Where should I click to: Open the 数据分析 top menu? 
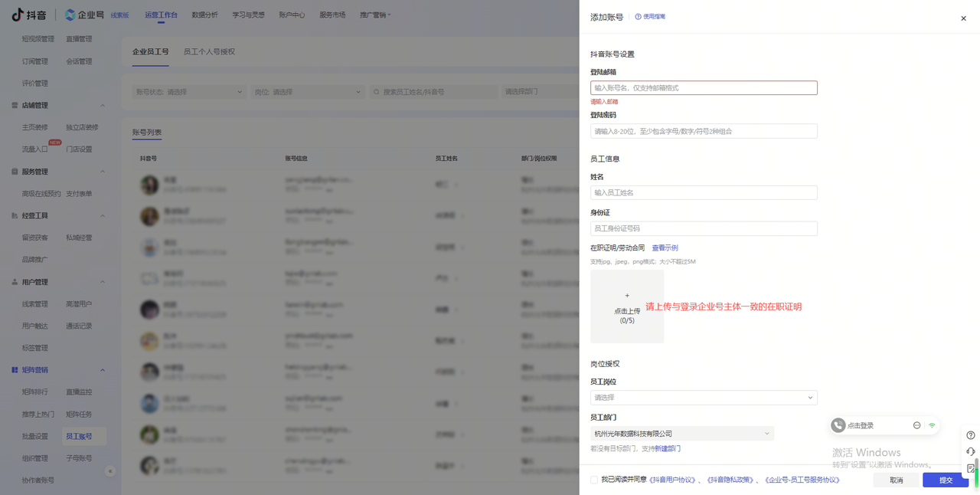pyautogui.click(x=204, y=15)
